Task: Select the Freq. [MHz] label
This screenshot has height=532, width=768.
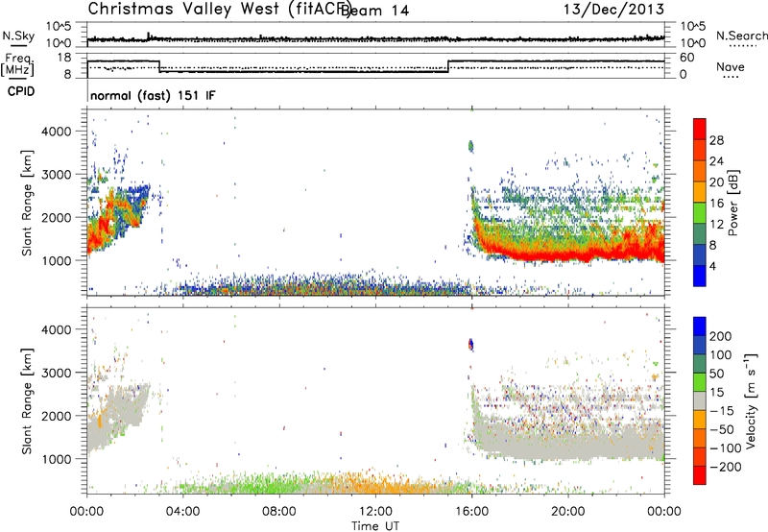Action: point(17,64)
